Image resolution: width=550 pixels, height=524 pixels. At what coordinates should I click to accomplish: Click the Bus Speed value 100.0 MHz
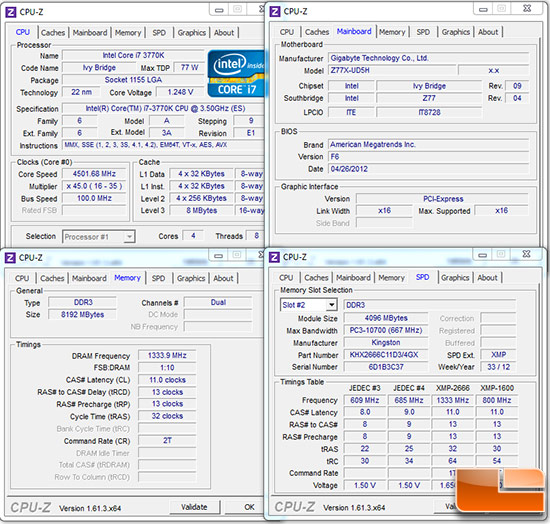(x=94, y=198)
